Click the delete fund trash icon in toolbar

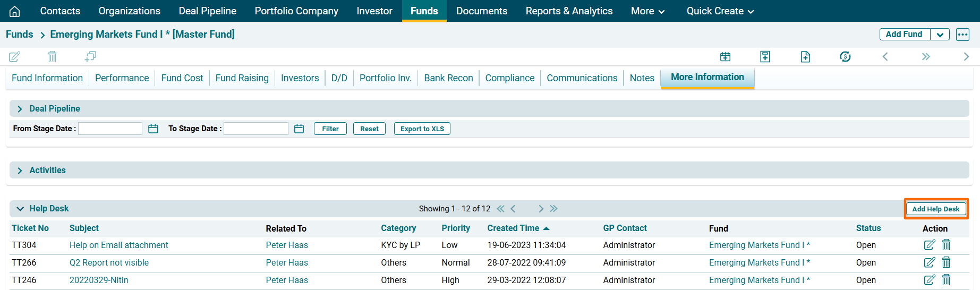tap(52, 56)
